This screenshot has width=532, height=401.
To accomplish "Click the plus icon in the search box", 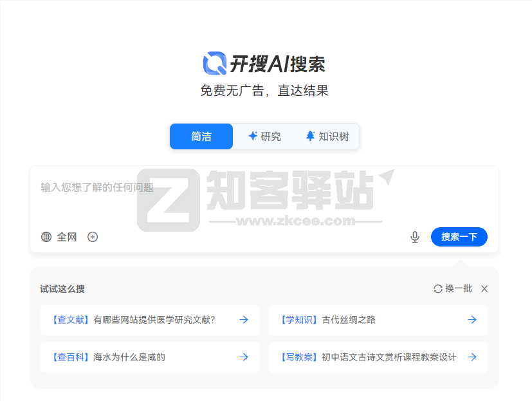I will point(93,237).
